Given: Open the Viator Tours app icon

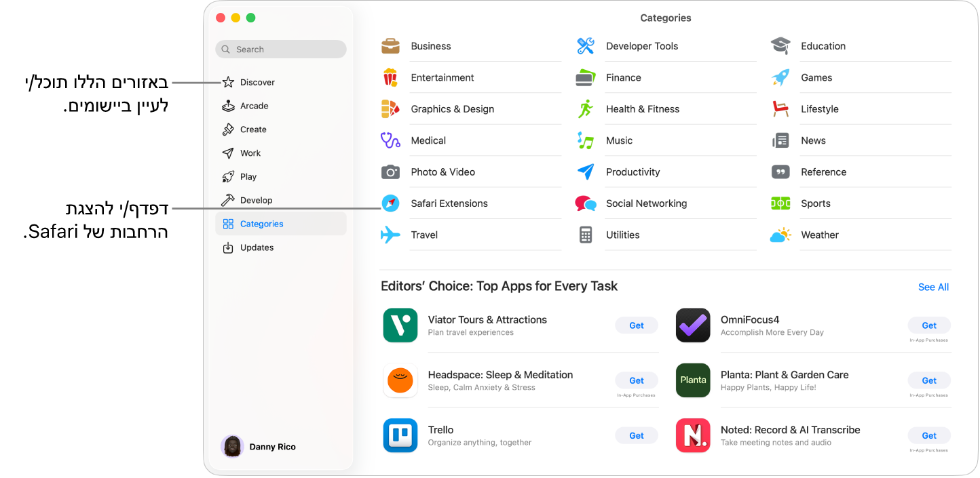Looking at the screenshot, I should tap(400, 325).
